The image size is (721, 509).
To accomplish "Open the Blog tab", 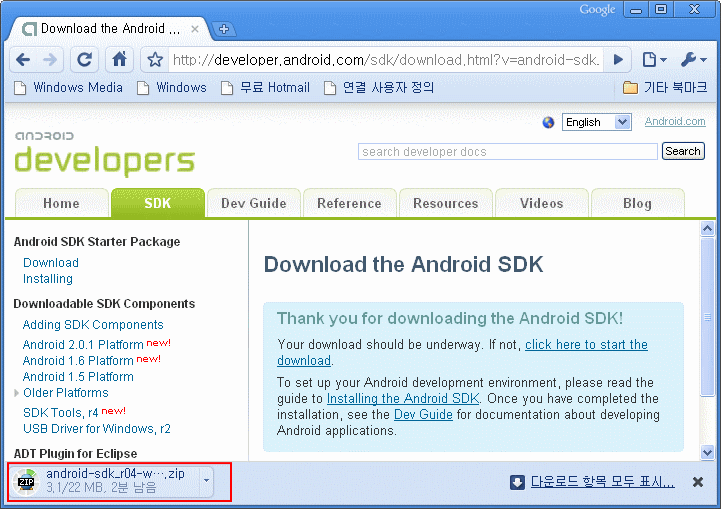I will point(637,203).
